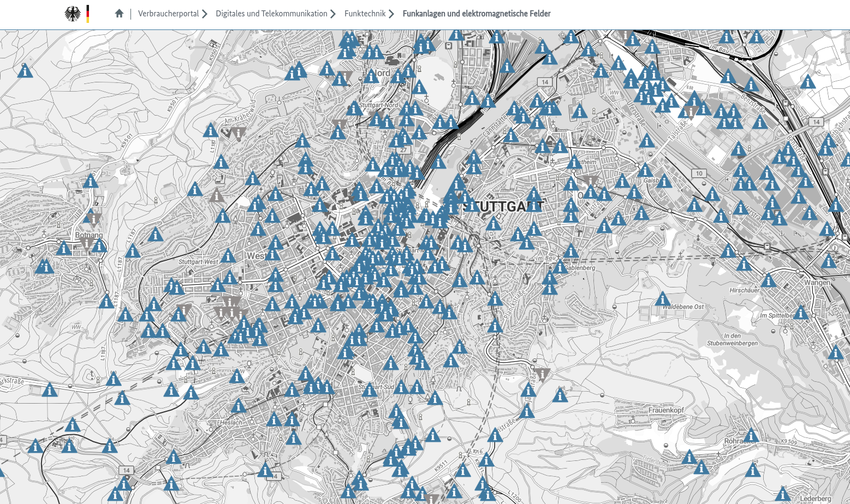Click the Frauenkopf place label
This screenshot has width=850, height=504.
[x=666, y=410]
